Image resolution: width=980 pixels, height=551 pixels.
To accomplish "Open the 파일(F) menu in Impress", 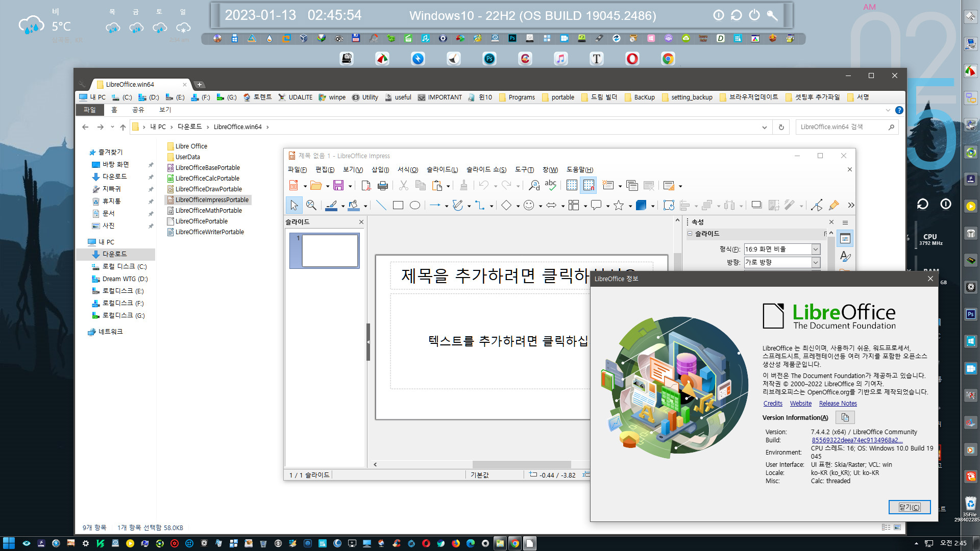I will click(297, 170).
